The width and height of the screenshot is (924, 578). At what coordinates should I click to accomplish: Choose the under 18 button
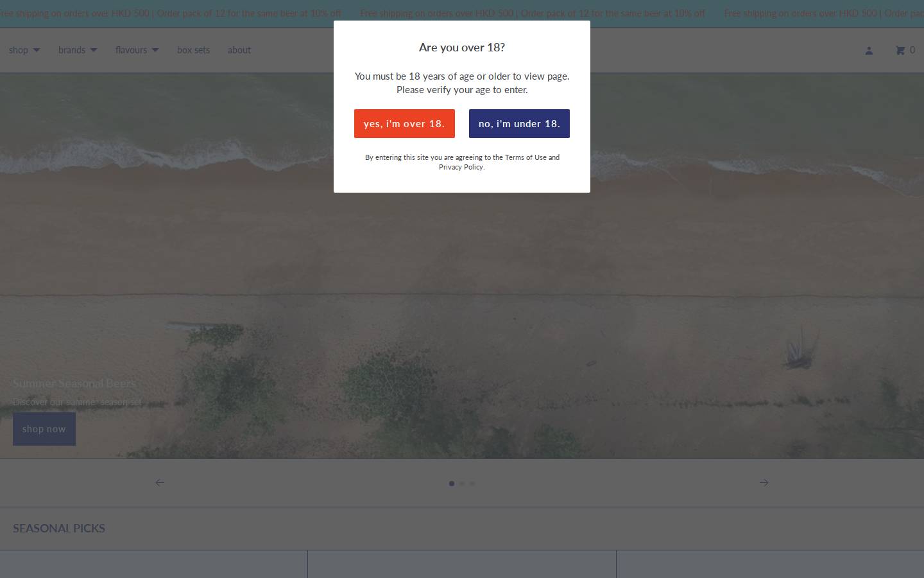coord(519,123)
